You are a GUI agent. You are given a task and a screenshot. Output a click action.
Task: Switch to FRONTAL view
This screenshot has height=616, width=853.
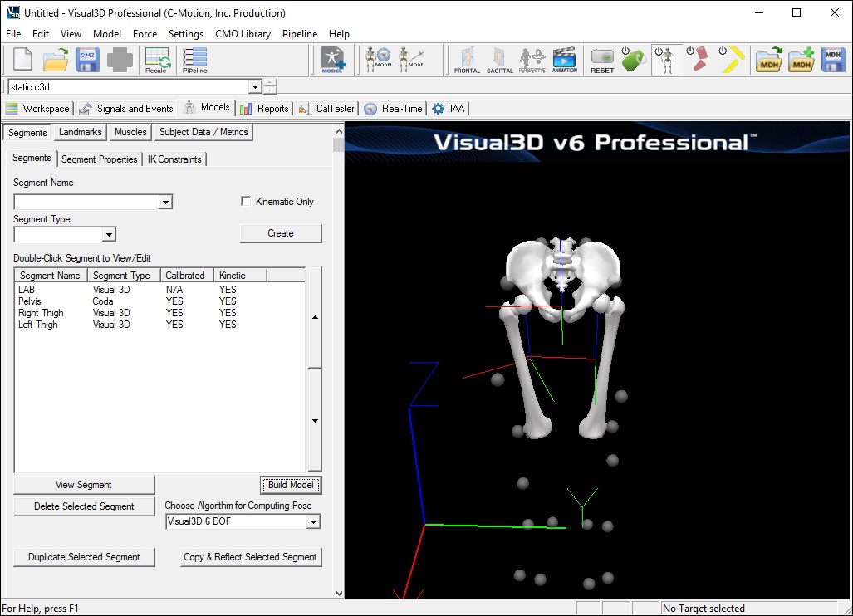click(468, 60)
